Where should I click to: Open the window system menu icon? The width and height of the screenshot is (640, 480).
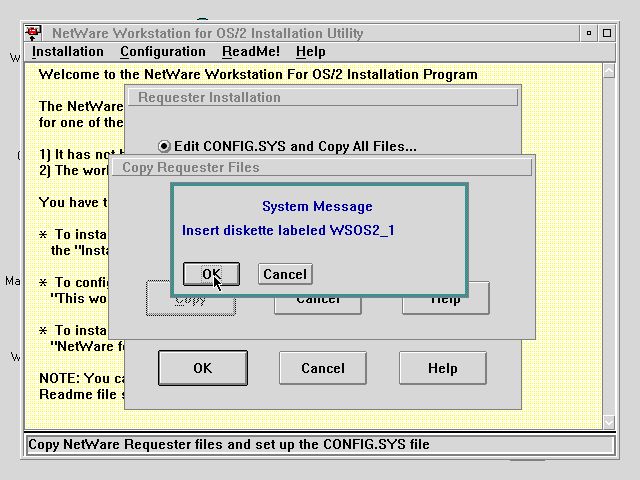[33, 33]
